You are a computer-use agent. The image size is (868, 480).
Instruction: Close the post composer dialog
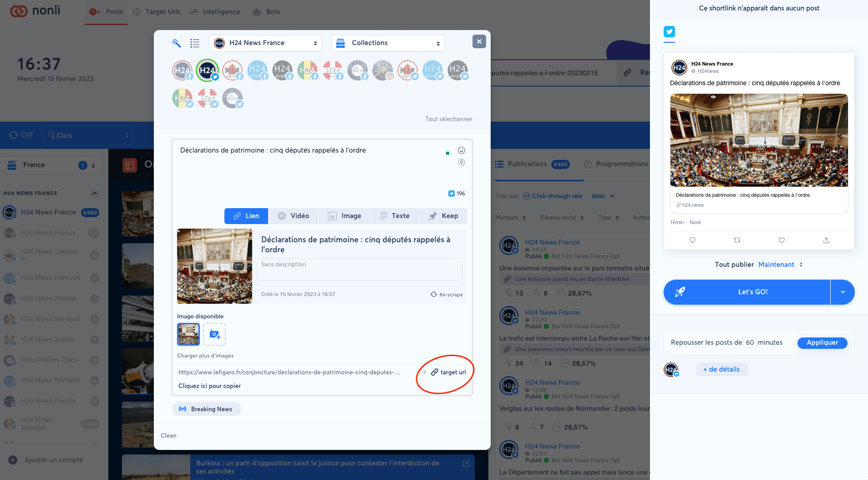click(x=479, y=41)
